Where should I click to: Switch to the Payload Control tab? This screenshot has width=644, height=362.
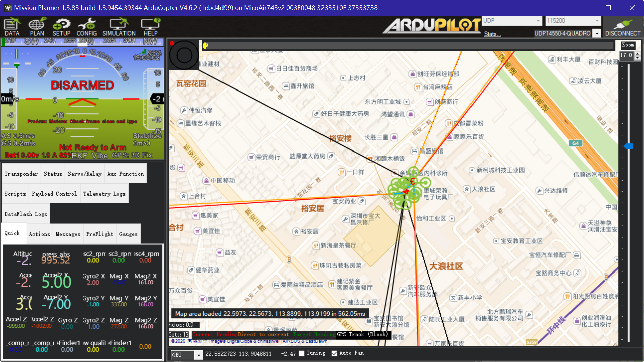[54, 194]
